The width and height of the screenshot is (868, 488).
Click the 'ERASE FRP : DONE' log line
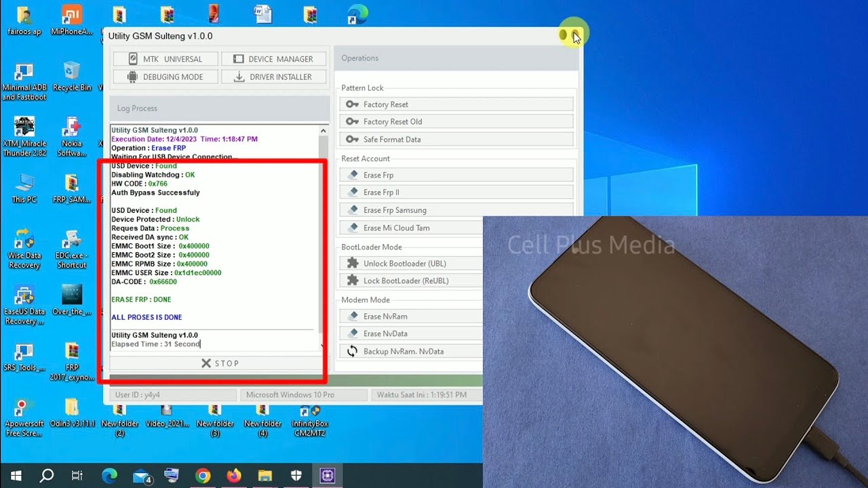tap(141, 299)
